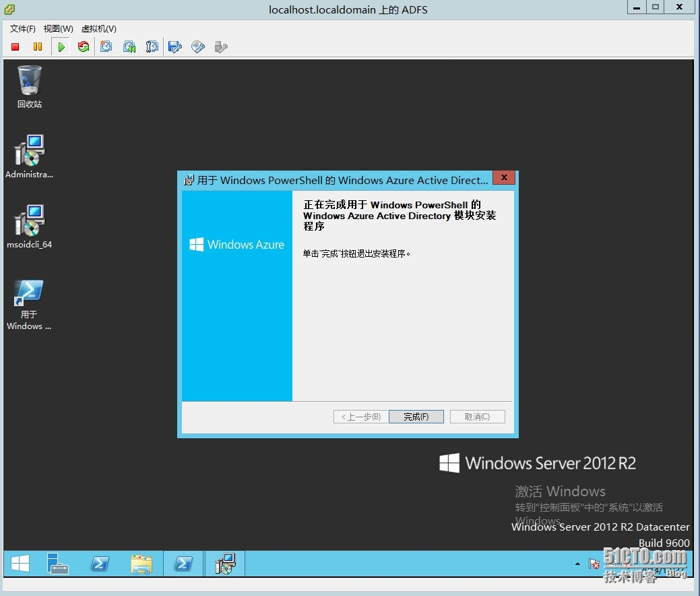Viewport: 700px width, 596px height.
Task: Take a snapshot using the clock icon
Action: (106, 47)
